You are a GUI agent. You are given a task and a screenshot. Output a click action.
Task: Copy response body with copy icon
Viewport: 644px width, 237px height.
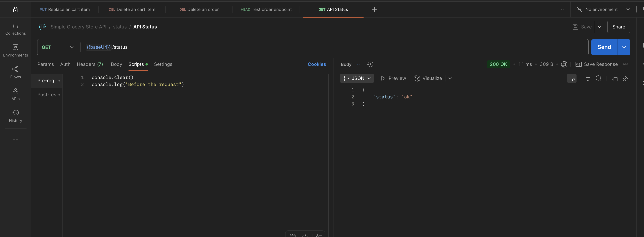click(x=615, y=78)
